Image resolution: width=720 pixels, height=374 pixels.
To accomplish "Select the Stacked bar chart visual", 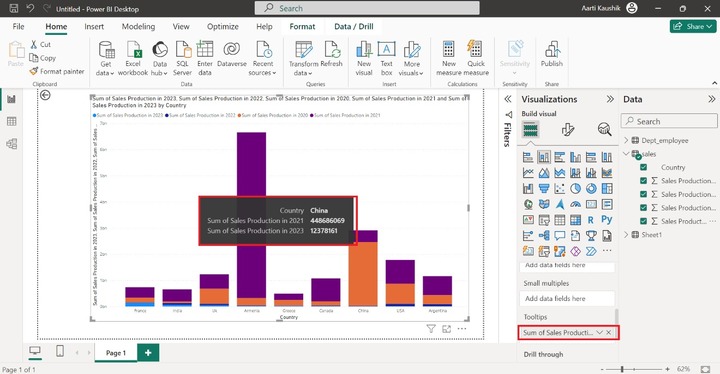I will [x=528, y=157].
